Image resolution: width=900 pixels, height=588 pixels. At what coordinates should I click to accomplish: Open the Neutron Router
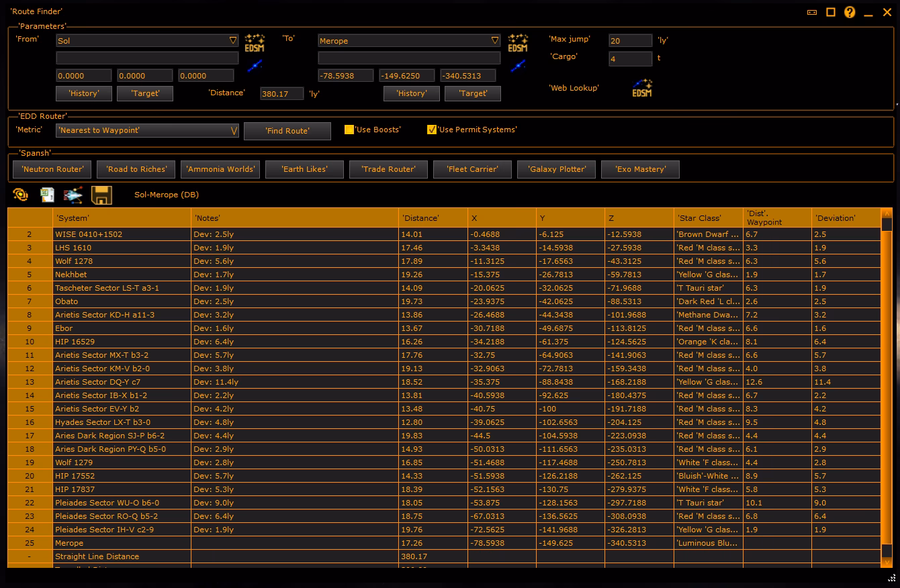pyautogui.click(x=52, y=169)
